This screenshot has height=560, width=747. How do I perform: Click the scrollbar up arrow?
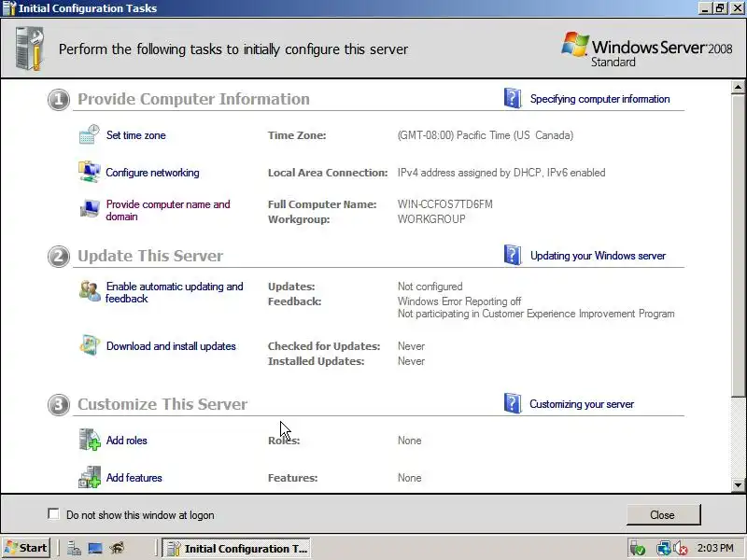(x=738, y=87)
